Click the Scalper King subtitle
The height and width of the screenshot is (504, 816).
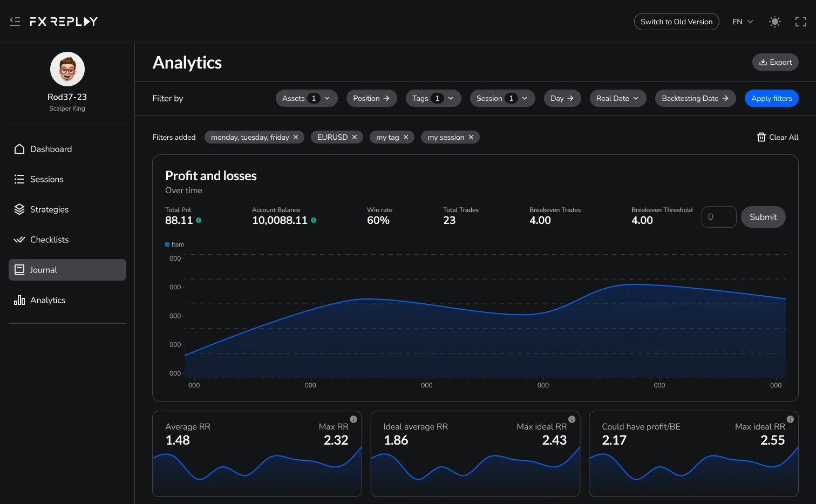pyautogui.click(x=67, y=108)
